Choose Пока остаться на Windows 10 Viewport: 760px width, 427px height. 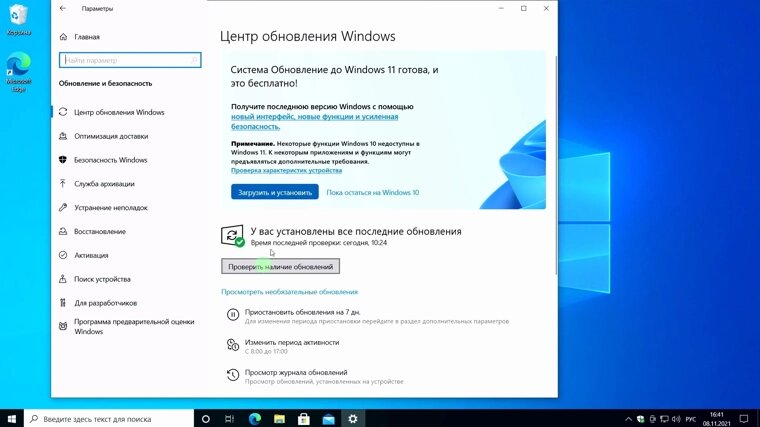coord(372,192)
